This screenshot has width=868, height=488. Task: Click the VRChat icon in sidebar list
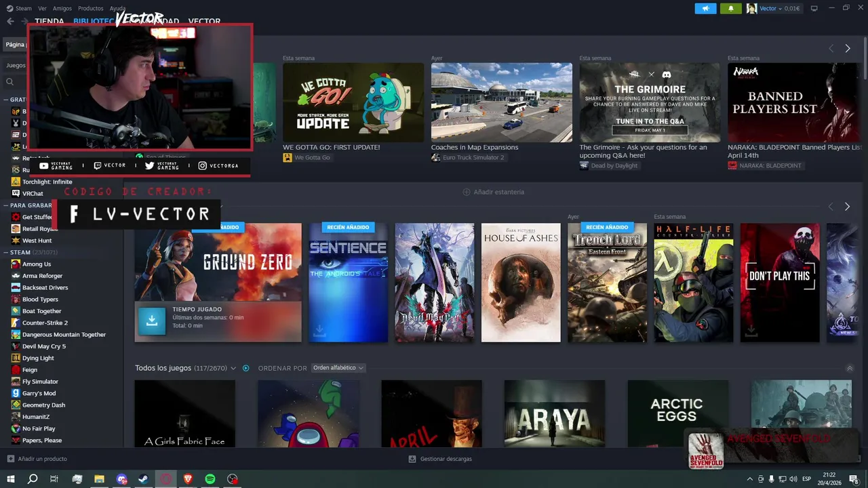(16, 193)
